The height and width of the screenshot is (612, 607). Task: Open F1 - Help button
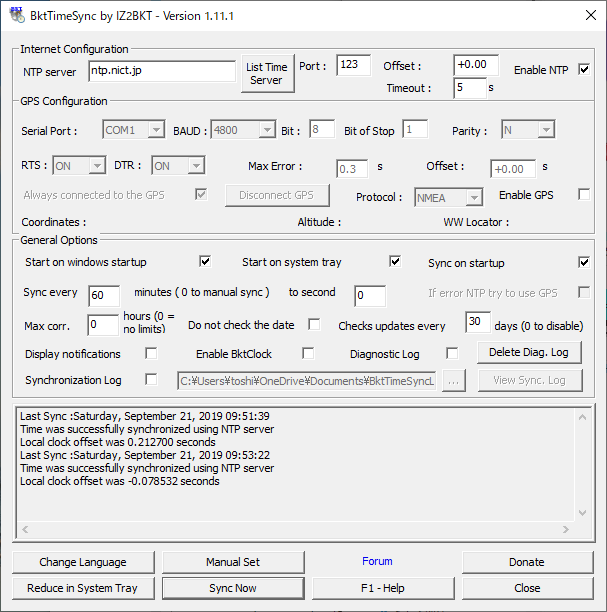point(383,588)
